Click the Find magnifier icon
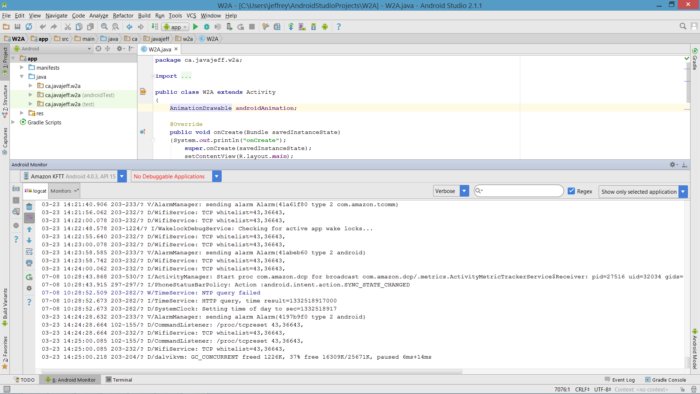Screen dimensions: 700x394 pos(104,27)
